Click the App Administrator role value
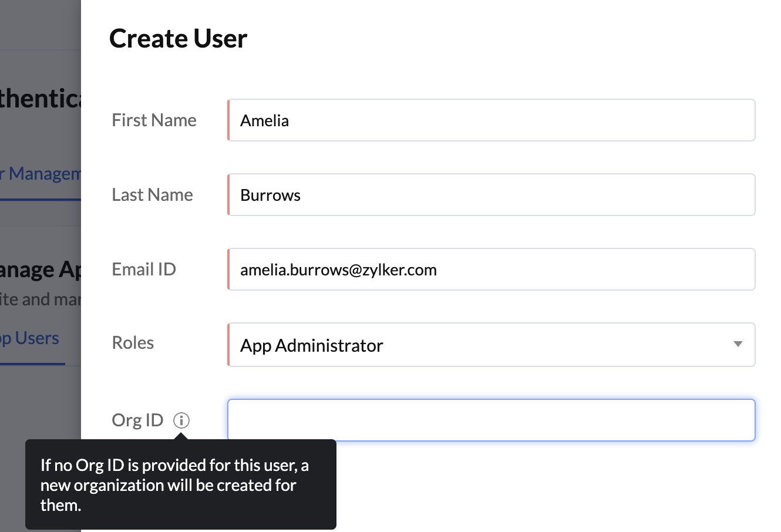This screenshot has width=781, height=532. 311,345
